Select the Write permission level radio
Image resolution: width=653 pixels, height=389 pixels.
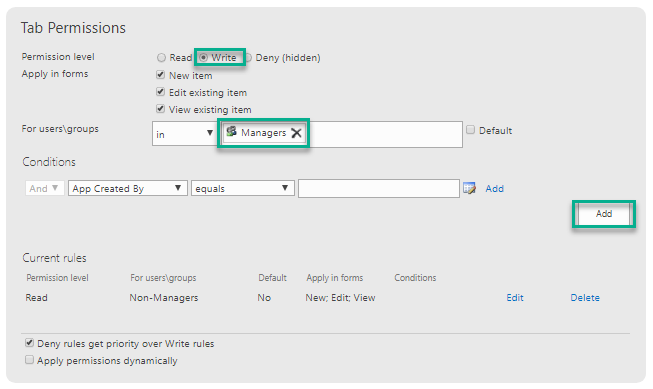click(203, 57)
